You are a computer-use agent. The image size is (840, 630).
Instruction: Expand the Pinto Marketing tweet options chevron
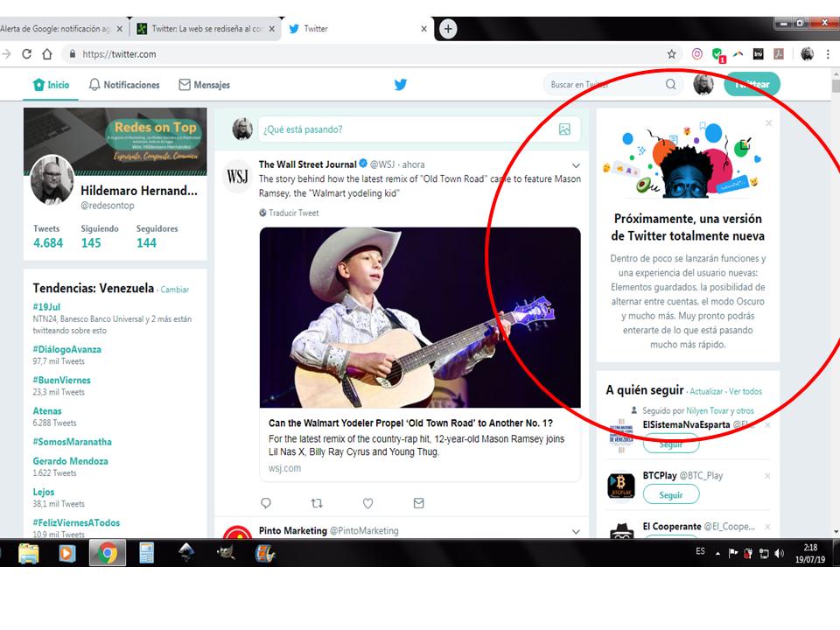pyautogui.click(x=576, y=531)
